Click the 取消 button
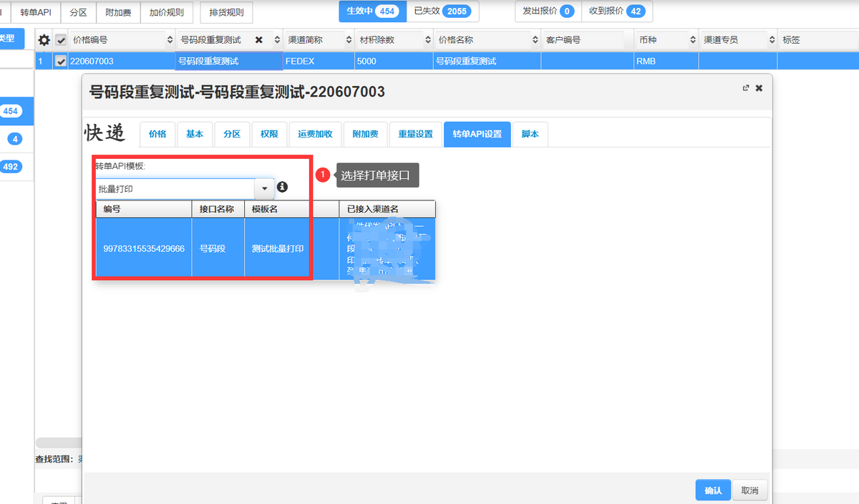The width and height of the screenshot is (859, 504). pyautogui.click(x=749, y=490)
